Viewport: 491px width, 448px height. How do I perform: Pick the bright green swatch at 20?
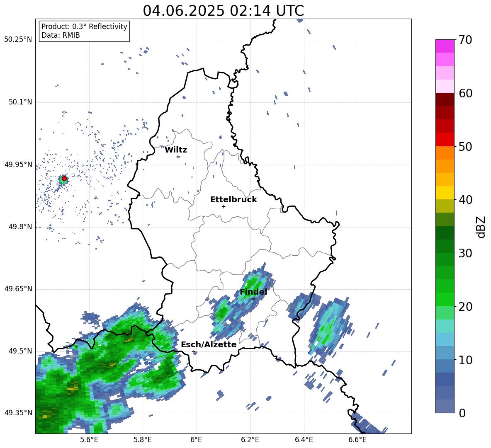click(445, 299)
